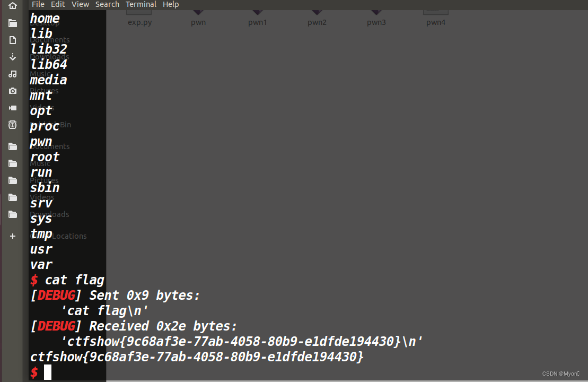The image size is (588, 382).
Task: Click the terminal cursor at the prompt
Action: pos(48,372)
